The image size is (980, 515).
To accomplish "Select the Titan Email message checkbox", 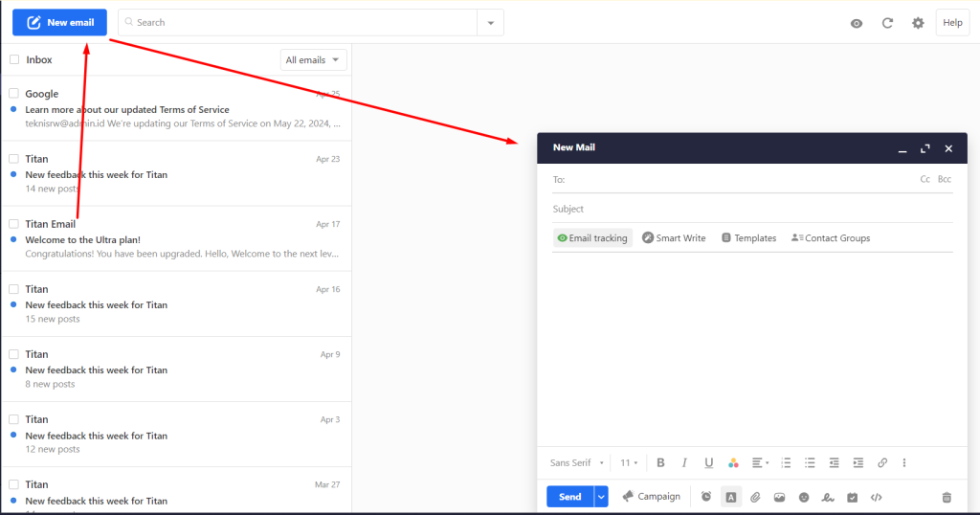I will [13, 224].
